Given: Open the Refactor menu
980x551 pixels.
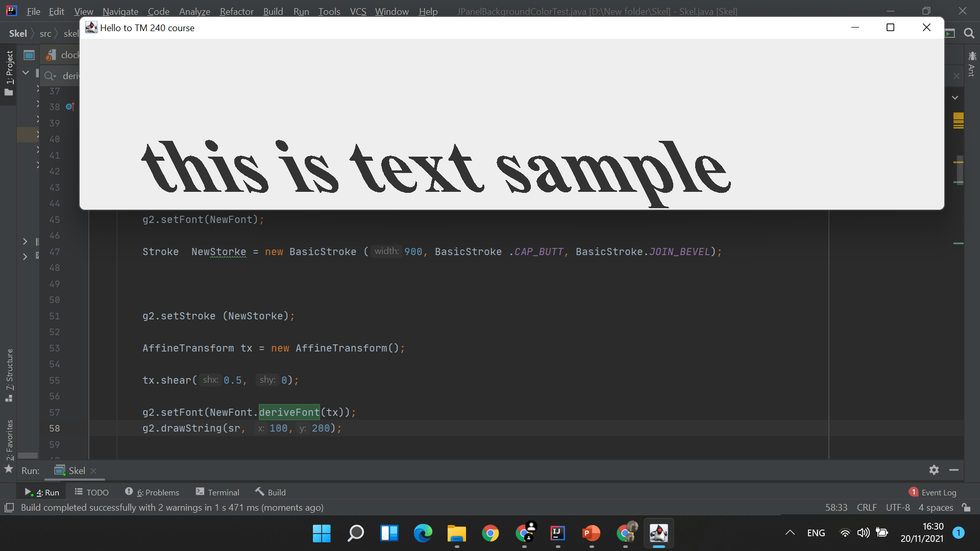Looking at the screenshot, I should [x=236, y=11].
